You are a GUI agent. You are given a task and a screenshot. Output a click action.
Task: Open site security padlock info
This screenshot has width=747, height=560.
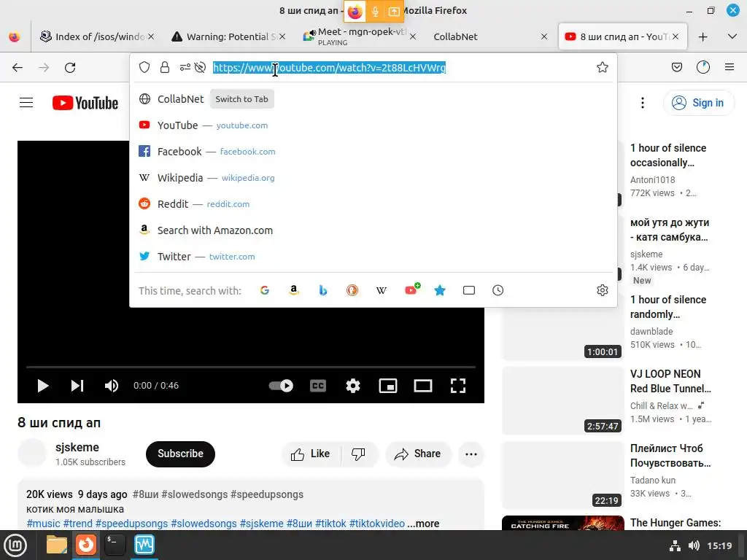pos(165,68)
